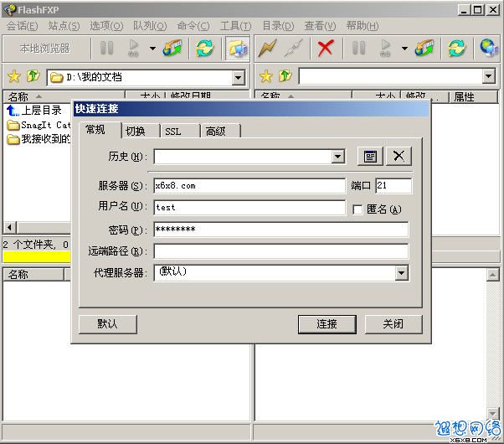Click the red X abort icon
The height and width of the screenshot is (444, 504).
pyautogui.click(x=326, y=49)
